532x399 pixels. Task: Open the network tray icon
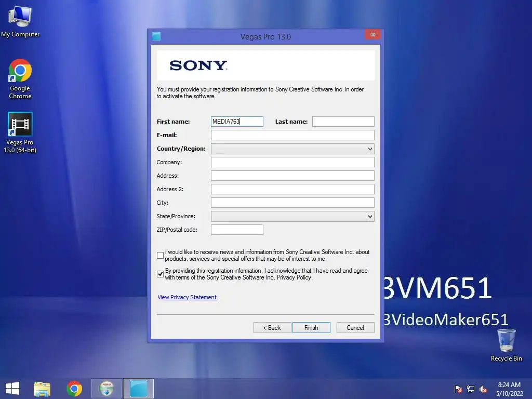coord(471,389)
